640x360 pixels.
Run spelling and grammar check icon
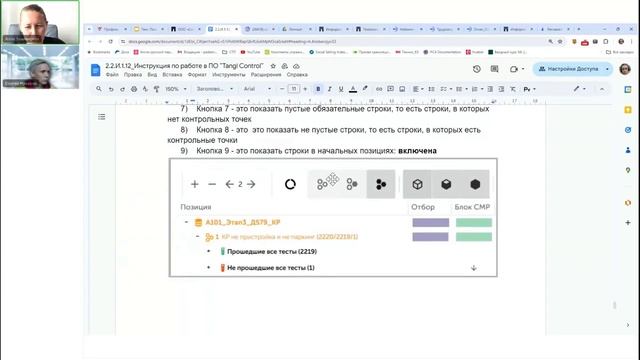coord(145,89)
